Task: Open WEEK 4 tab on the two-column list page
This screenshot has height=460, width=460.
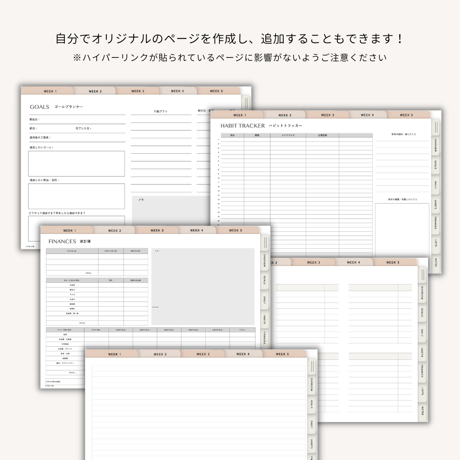Action: coord(353,262)
